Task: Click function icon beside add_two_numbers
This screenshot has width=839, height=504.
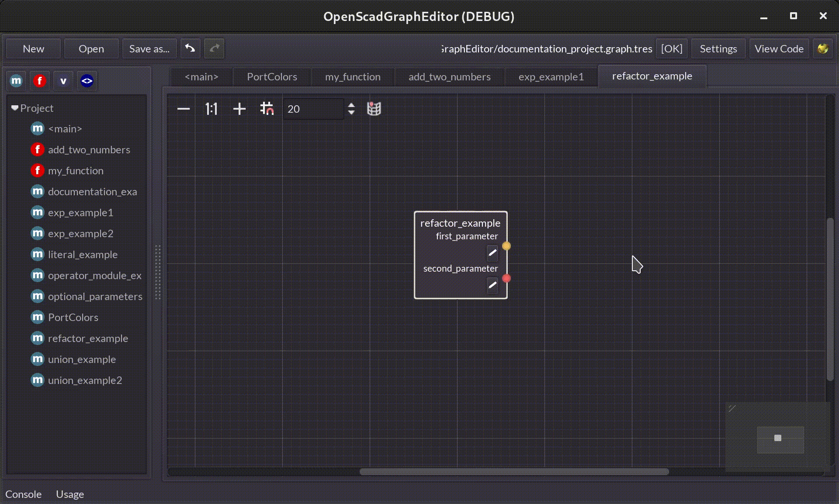Action: tap(38, 149)
